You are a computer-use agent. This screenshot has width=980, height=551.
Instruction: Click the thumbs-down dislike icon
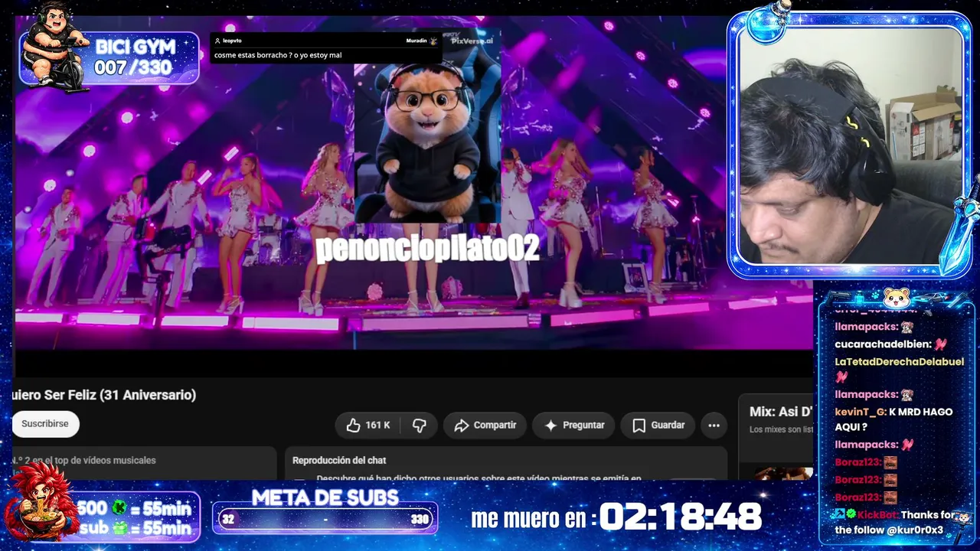coord(420,425)
